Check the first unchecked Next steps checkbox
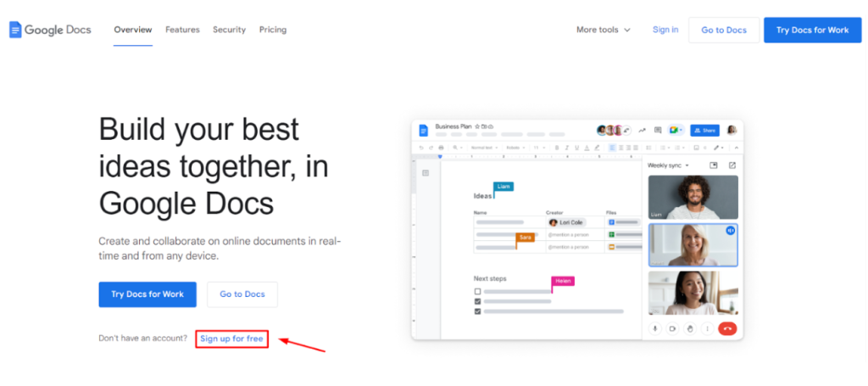Viewport: 868px width, 386px height. (478, 291)
